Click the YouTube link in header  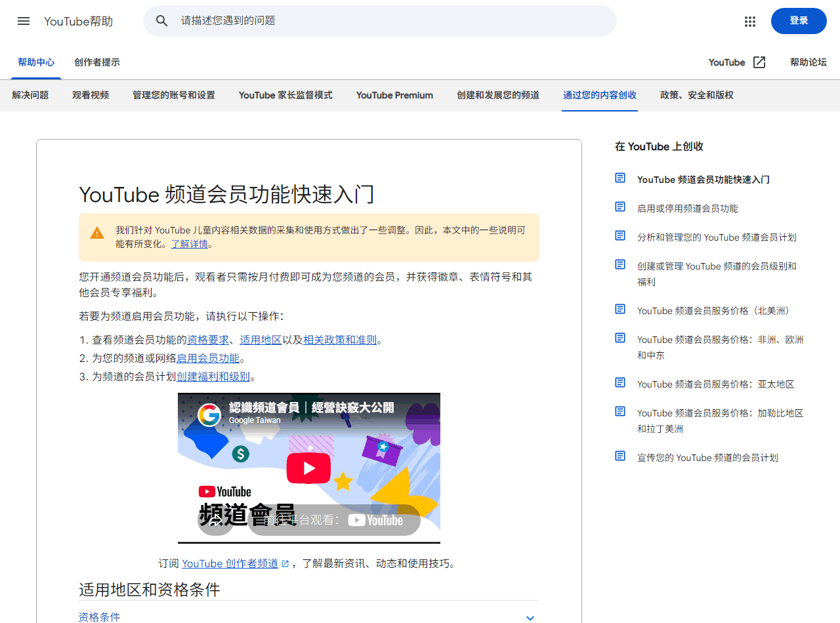[x=726, y=62]
